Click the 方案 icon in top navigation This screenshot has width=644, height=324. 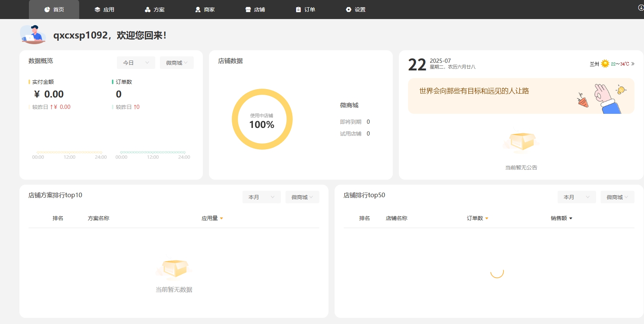point(148,10)
